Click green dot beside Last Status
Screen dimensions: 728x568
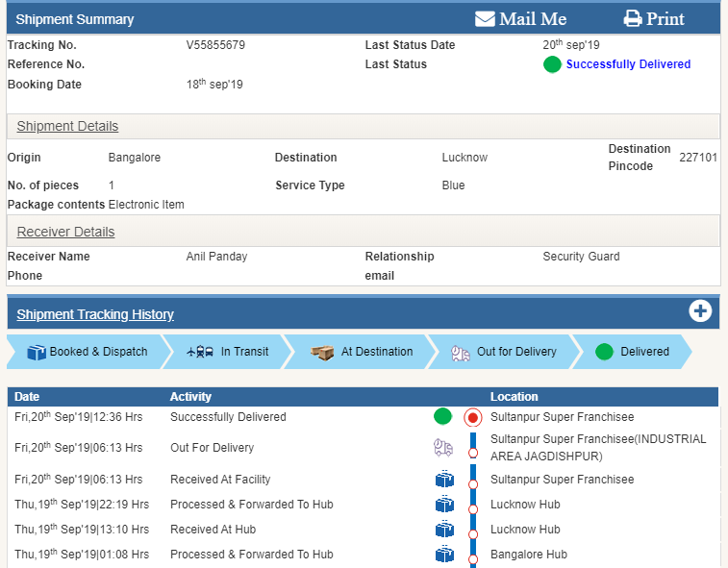click(552, 65)
